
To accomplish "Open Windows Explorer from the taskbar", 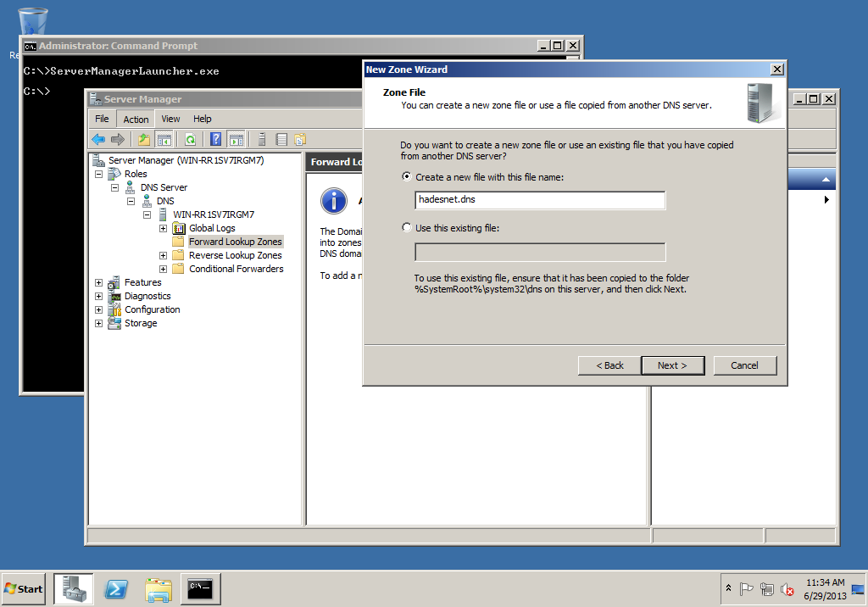I will 159,588.
